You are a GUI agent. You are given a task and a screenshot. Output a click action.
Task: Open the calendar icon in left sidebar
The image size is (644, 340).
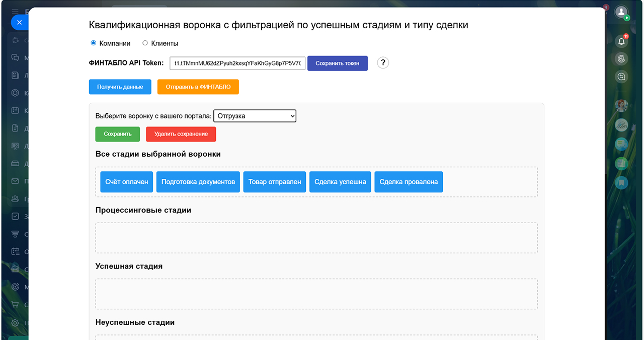[x=15, y=110]
